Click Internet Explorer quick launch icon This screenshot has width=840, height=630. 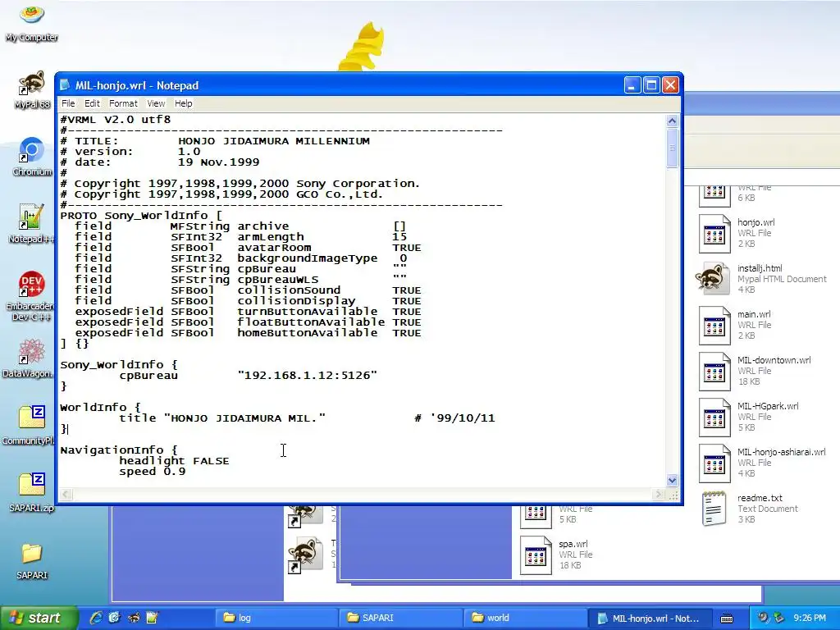[96, 618]
